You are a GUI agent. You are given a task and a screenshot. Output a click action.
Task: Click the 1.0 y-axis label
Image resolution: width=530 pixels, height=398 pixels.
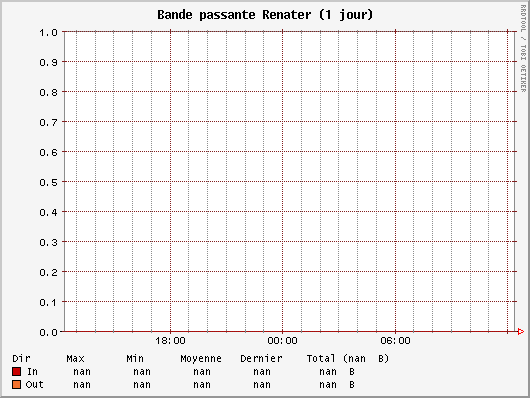pos(49,32)
